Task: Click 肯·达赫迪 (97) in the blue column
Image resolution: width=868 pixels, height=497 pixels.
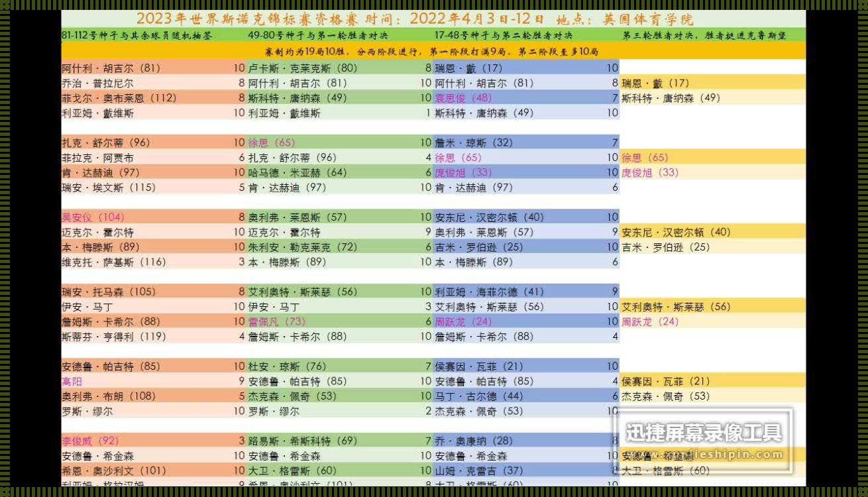Action: point(474,188)
